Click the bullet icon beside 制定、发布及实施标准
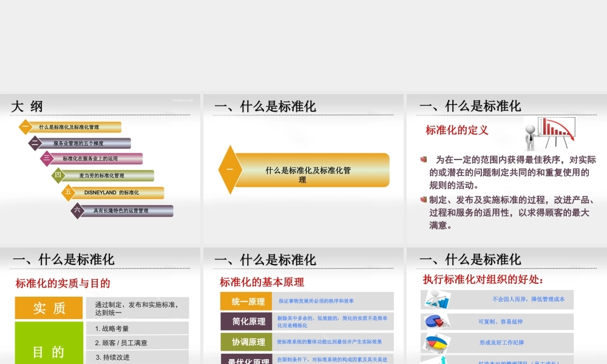 pyautogui.click(x=424, y=200)
